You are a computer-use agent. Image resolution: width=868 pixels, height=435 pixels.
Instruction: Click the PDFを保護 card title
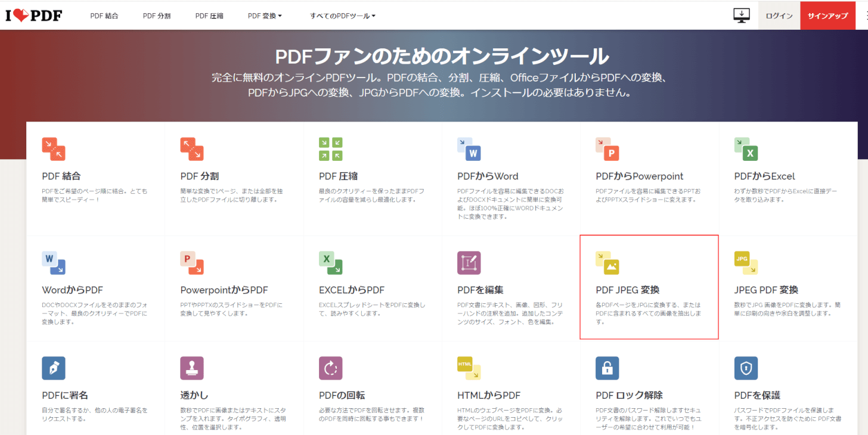757,396
